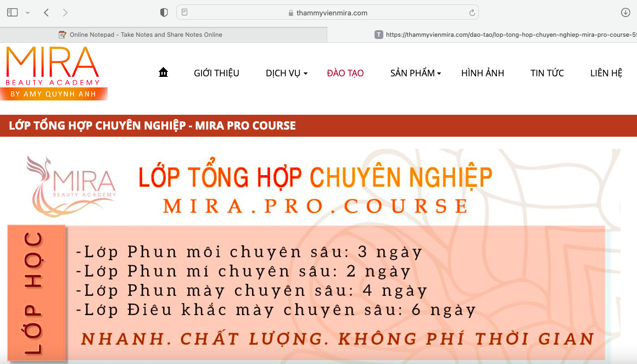Open the GIỚI THIỆU menu item

point(216,73)
